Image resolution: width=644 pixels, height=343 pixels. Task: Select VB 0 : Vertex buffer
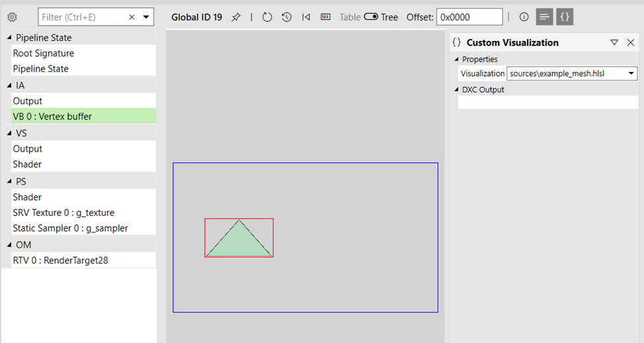[84, 117]
